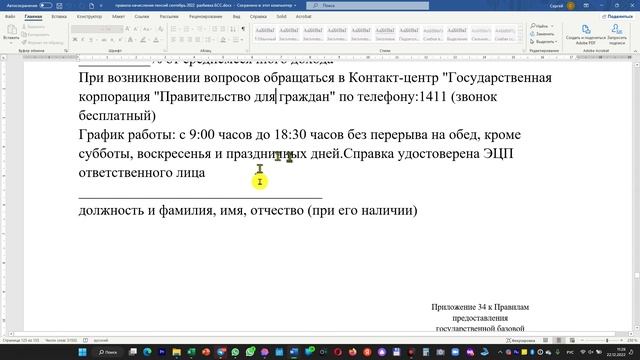The height and width of the screenshot is (360, 640).
Task: Click the Paste (Вставить) clipboard icon
Action: coord(11,29)
